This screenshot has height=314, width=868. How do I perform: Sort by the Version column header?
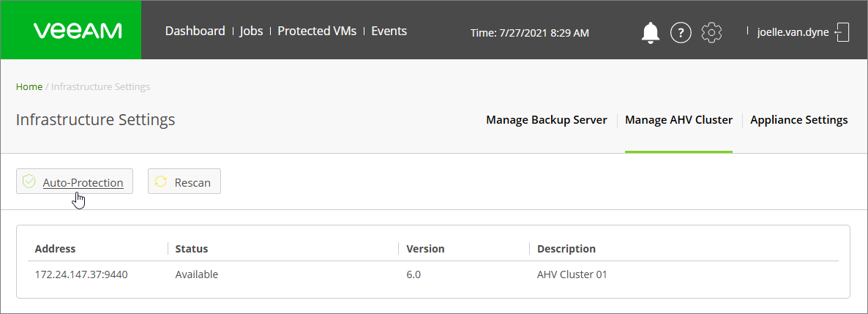point(425,249)
